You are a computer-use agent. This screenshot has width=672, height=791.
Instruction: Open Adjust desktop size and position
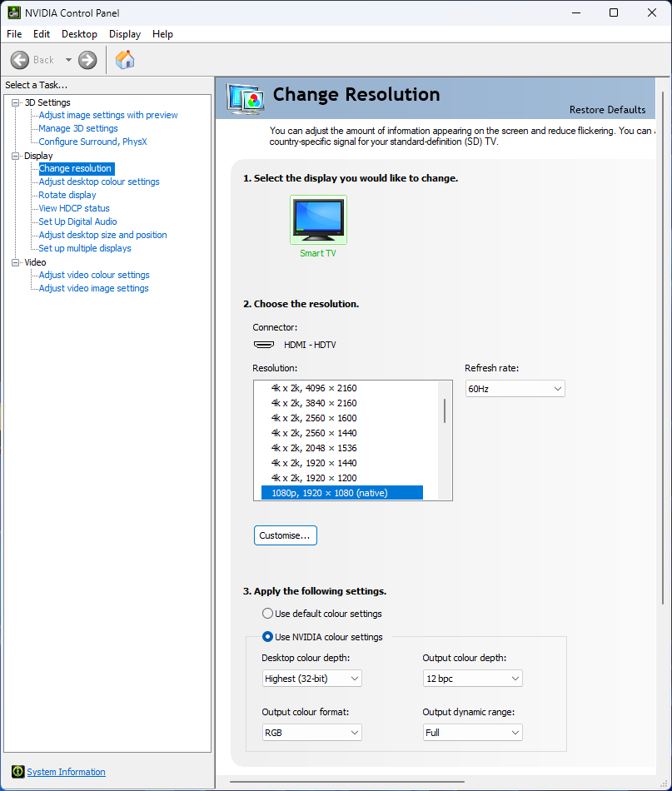(x=103, y=235)
